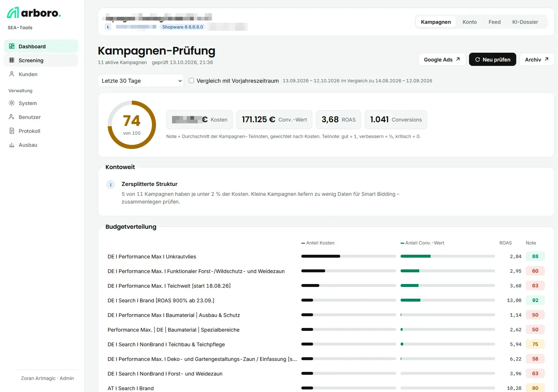
Task: Click the Ausbau bar chart icon
Action: tap(12, 145)
